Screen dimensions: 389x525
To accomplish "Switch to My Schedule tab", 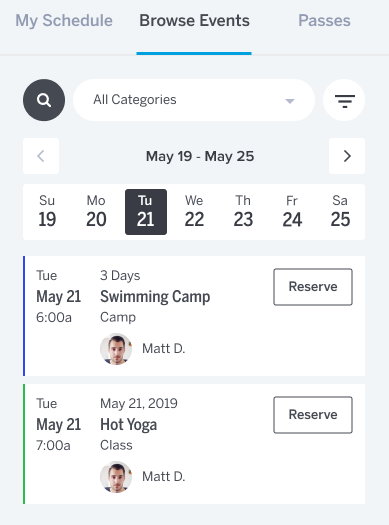I will click(64, 21).
